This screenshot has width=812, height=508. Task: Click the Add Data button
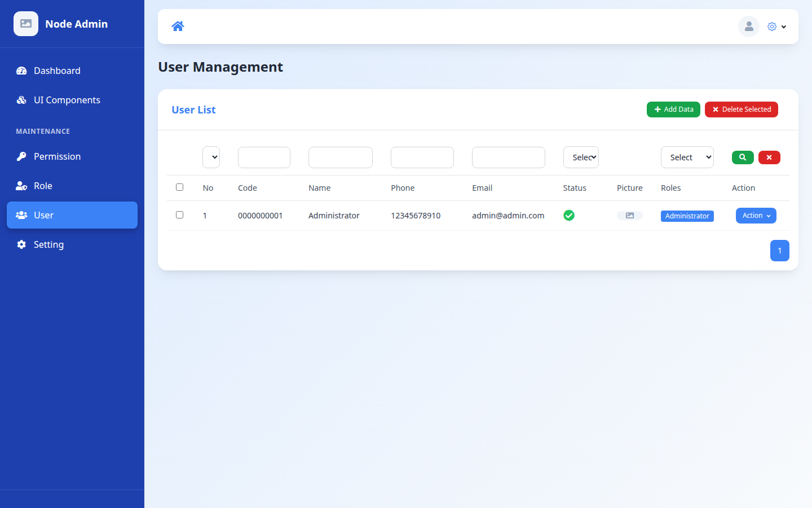coord(673,110)
